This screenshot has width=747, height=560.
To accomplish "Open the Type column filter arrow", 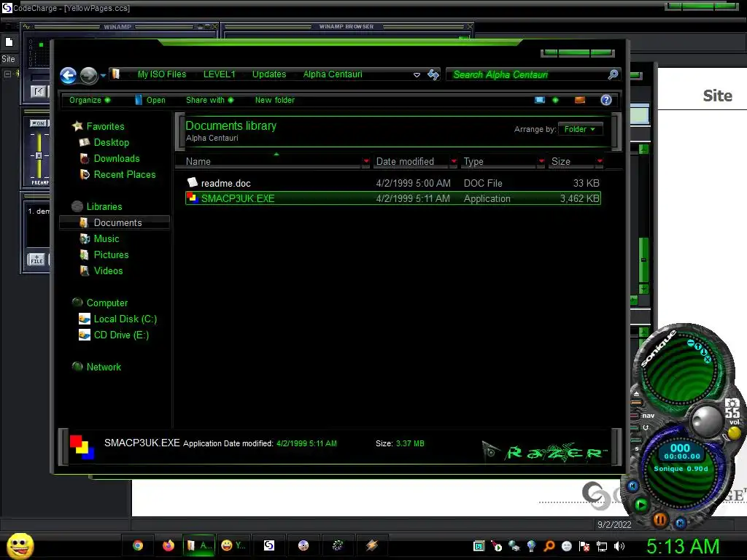I will point(541,161).
